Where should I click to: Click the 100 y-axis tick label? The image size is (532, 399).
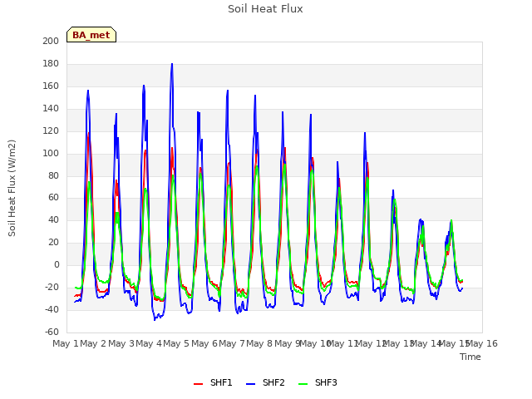pos(51,153)
